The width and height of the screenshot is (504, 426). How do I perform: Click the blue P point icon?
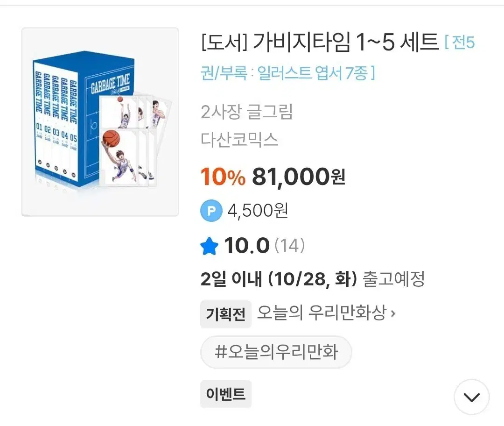[211, 211]
